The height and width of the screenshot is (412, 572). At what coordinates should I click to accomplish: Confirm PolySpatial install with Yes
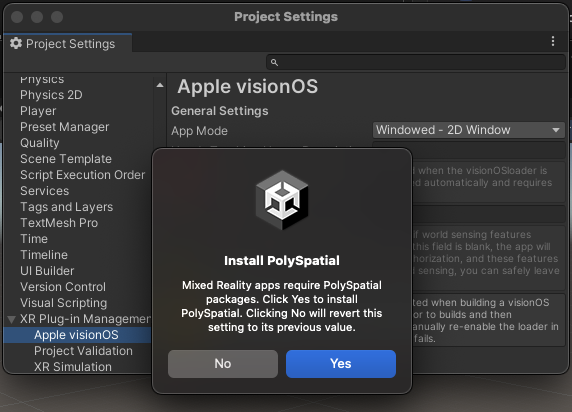pos(341,364)
